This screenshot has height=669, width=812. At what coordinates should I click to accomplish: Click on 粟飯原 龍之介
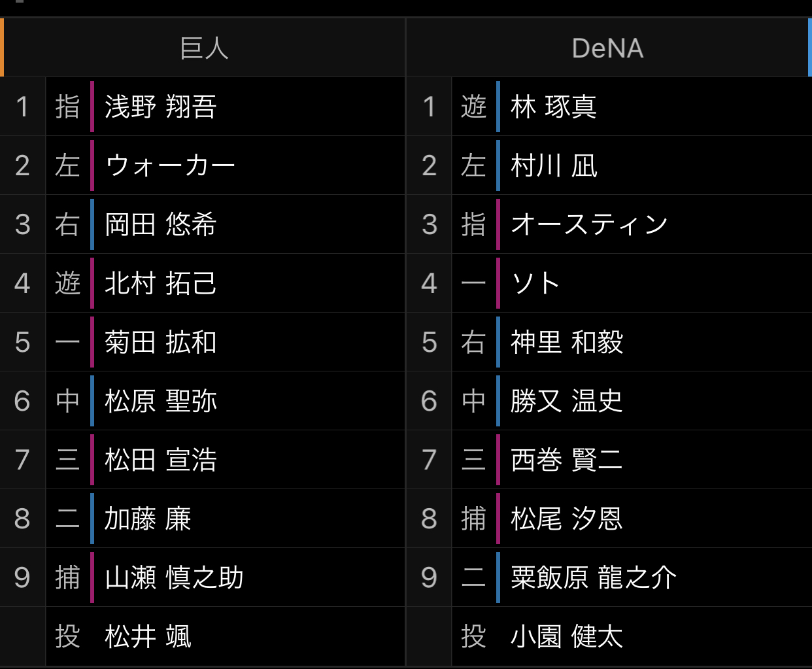coord(593,577)
